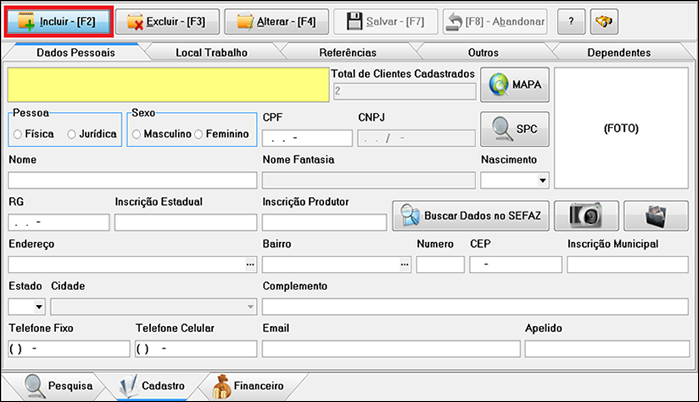Click the Excluir [F3] button
Image resolution: width=699 pixels, height=402 pixels.
(165, 20)
